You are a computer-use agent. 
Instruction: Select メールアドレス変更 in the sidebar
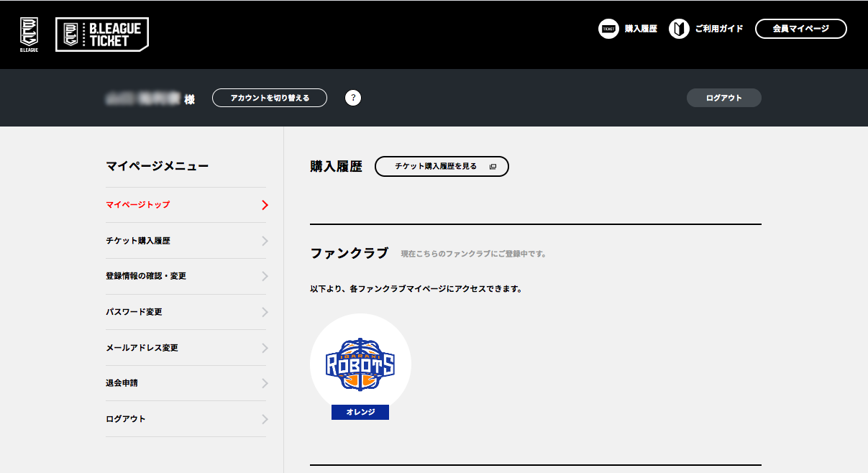[x=186, y=348]
